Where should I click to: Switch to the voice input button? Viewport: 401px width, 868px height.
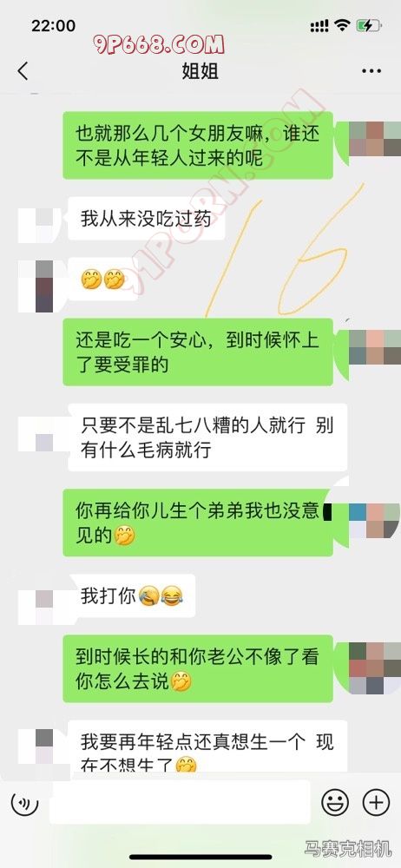point(25,802)
